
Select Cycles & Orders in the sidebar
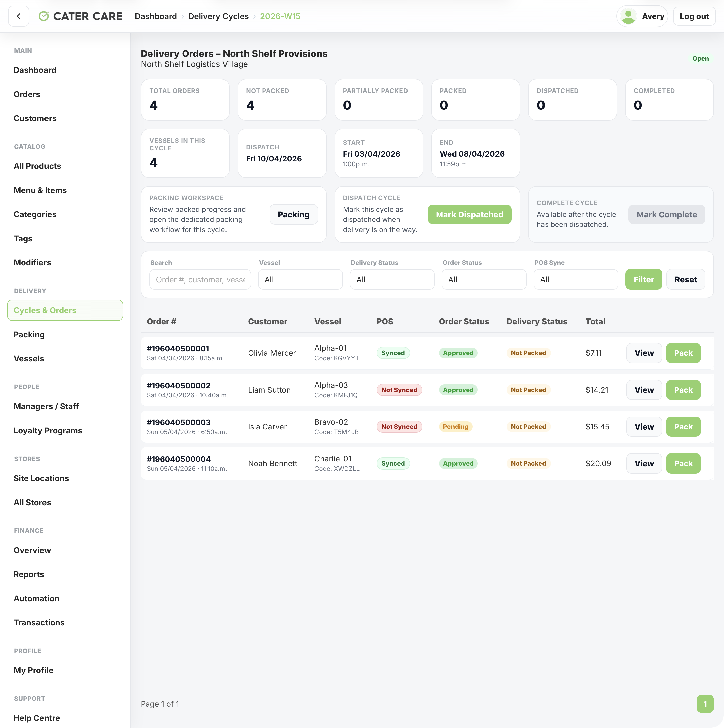(65, 310)
